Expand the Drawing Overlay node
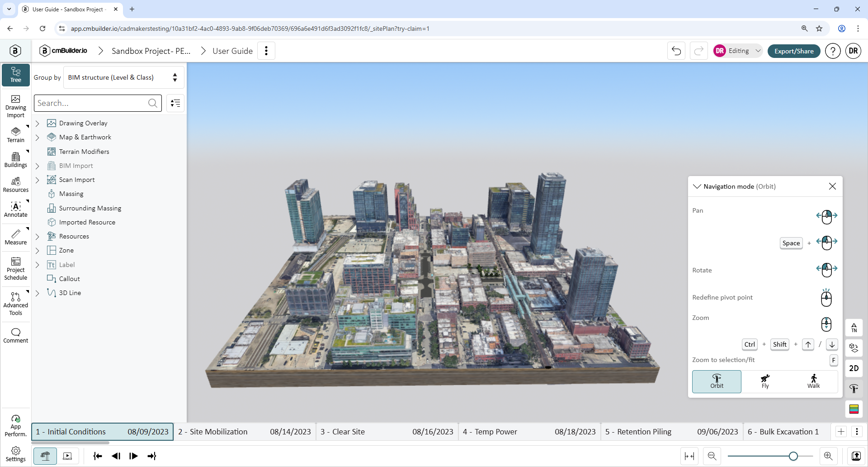Screen dimensions: 868x467 pyautogui.click(x=38, y=123)
